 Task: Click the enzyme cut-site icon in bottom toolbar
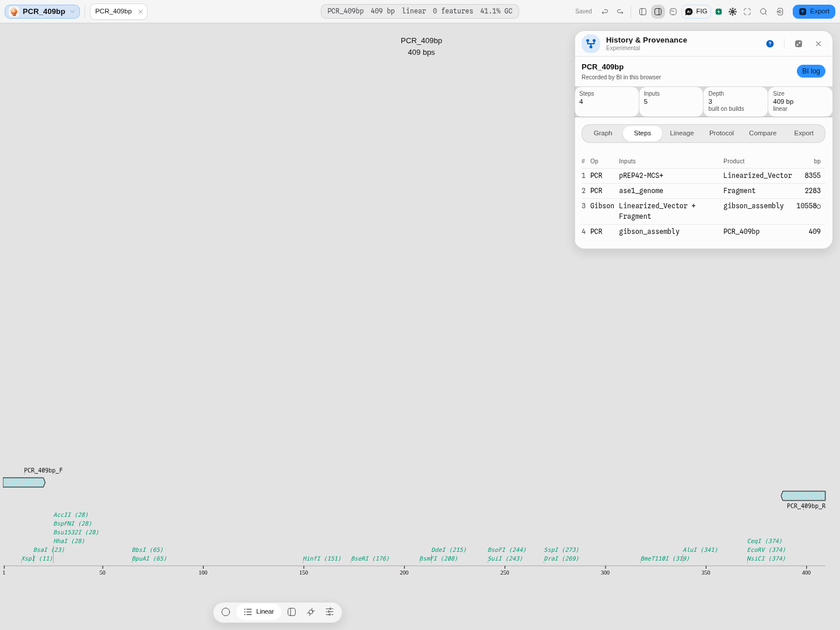[311, 612]
